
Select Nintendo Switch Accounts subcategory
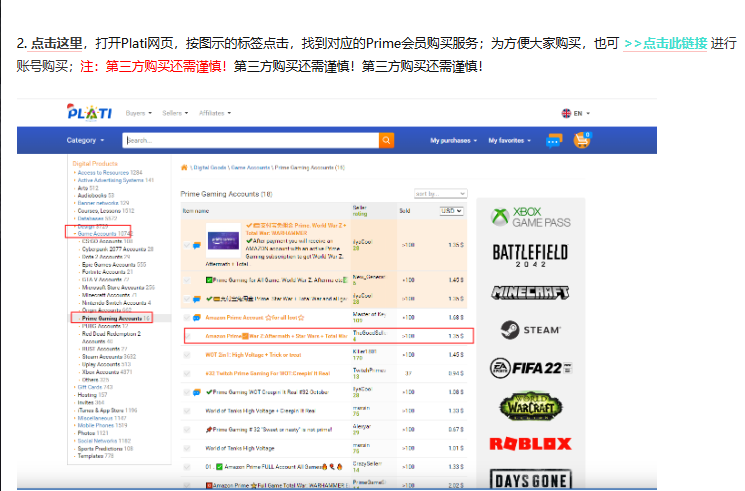[x=116, y=303]
